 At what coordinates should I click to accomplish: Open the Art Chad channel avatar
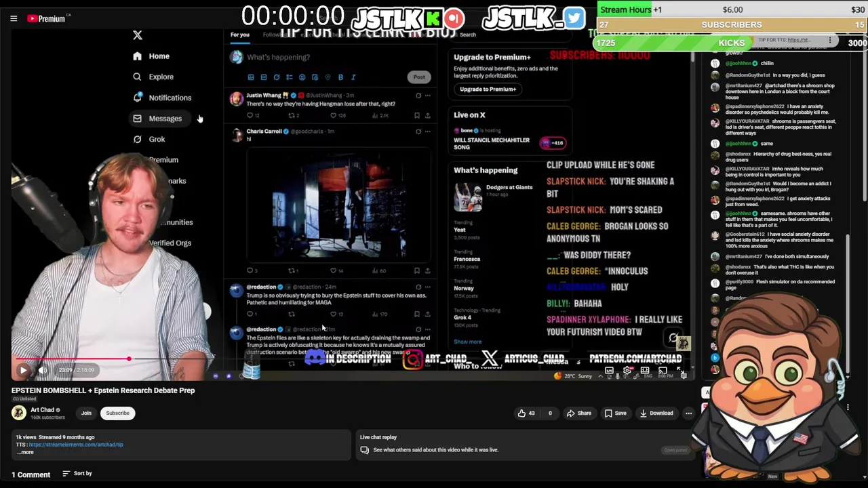[19, 413]
